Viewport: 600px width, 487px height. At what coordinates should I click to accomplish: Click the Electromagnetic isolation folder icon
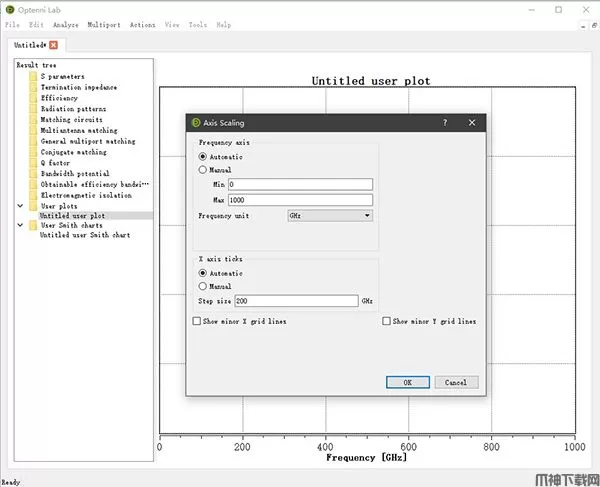tap(33, 195)
